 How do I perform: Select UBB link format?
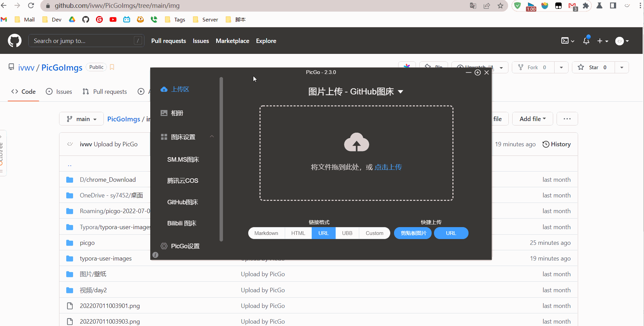click(347, 233)
